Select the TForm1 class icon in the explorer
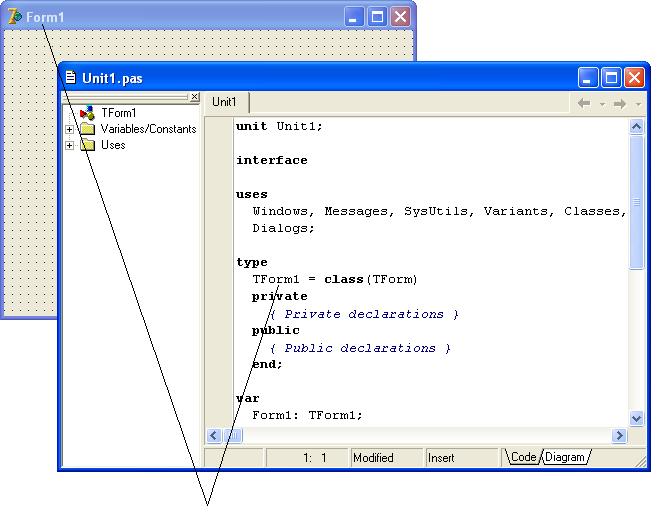 click(x=87, y=112)
